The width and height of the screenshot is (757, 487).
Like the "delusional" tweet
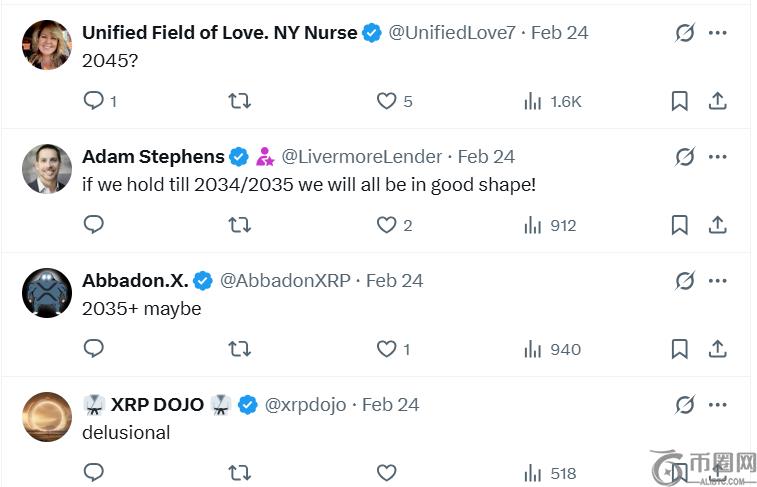coord(386,472)
